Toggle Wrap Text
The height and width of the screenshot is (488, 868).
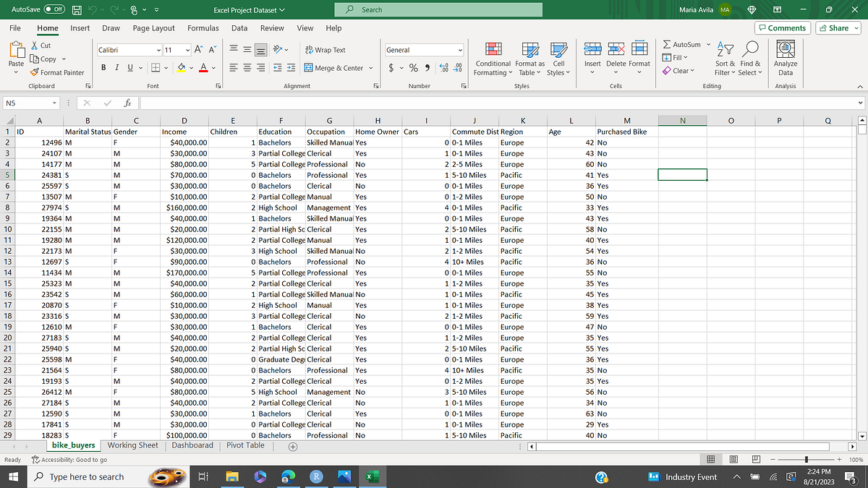point(325,50)
